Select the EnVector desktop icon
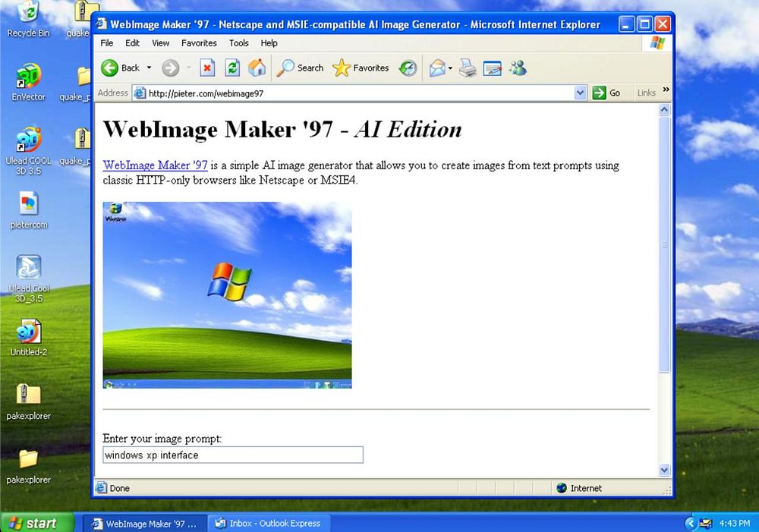The height and width of the screenshot is (532, 759). click(29, 82)
